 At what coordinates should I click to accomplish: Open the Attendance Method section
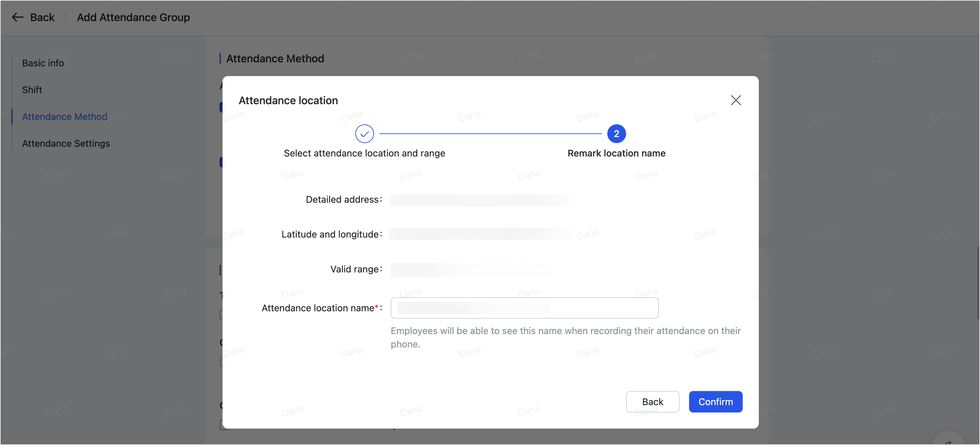pyautogui.click(x=64, y=116)
